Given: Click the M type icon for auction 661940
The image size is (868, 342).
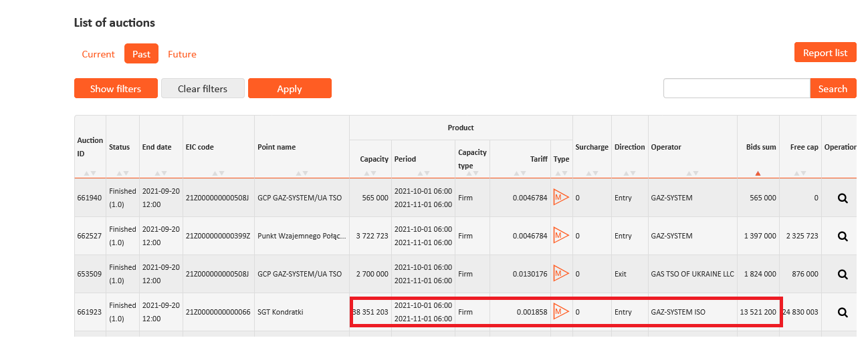Looking at the screenshot, I should click(x=560, y=198).
